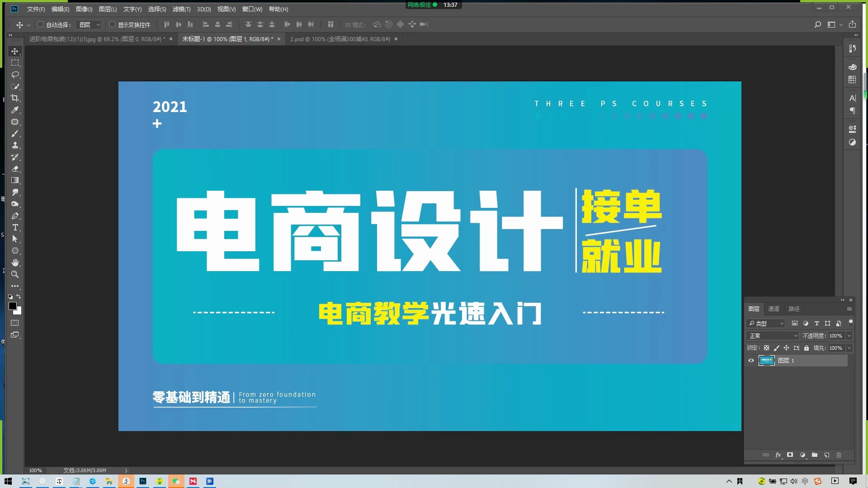Open the Character panel icon
The height and width of the screenshot is (488, 868).
[x=852, y=98]
